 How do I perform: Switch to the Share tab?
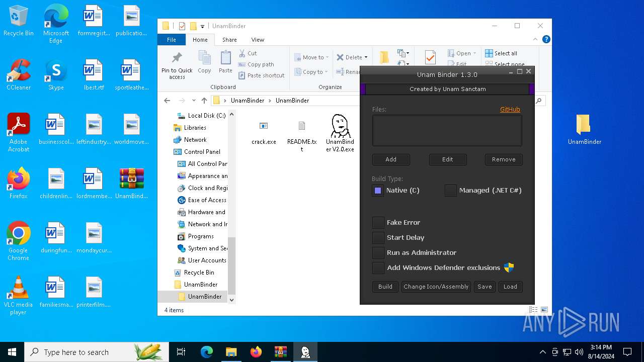click(229, 40)
